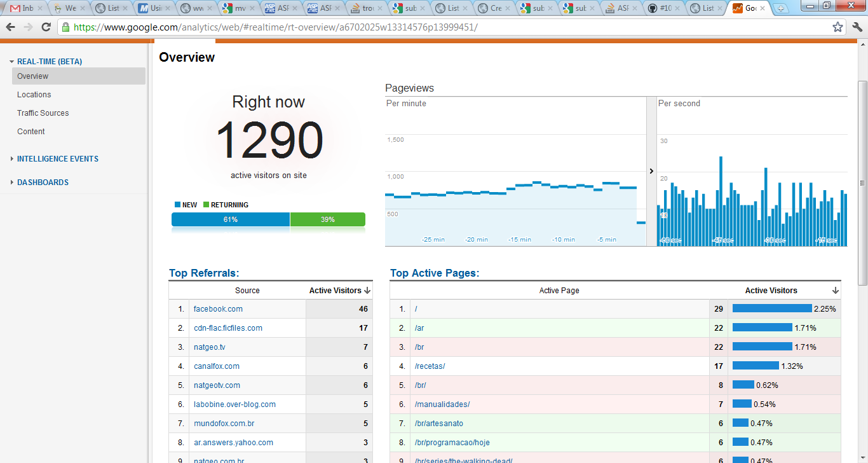This screenshot has width=868, height=463.
Task: Switch to the 'Usi' tab
Action: point(154,8)
